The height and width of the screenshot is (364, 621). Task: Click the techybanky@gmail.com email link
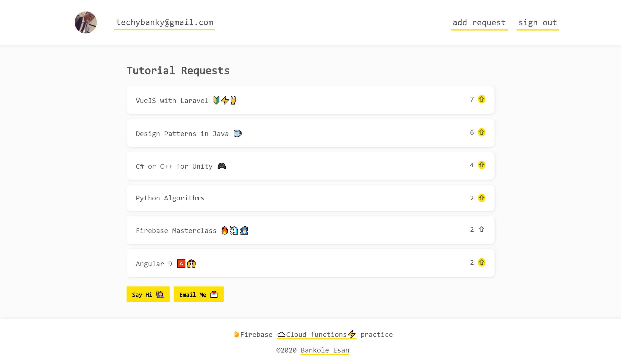click(x=164, y=23)
